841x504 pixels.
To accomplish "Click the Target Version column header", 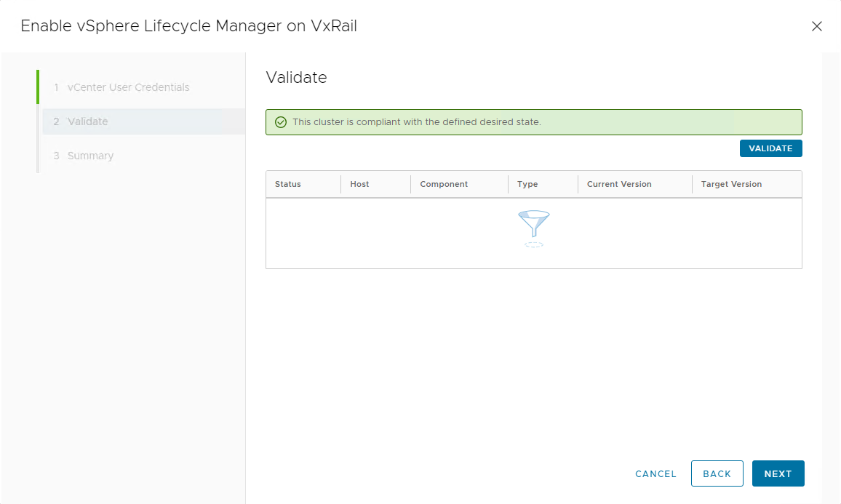I will point(731,184).
